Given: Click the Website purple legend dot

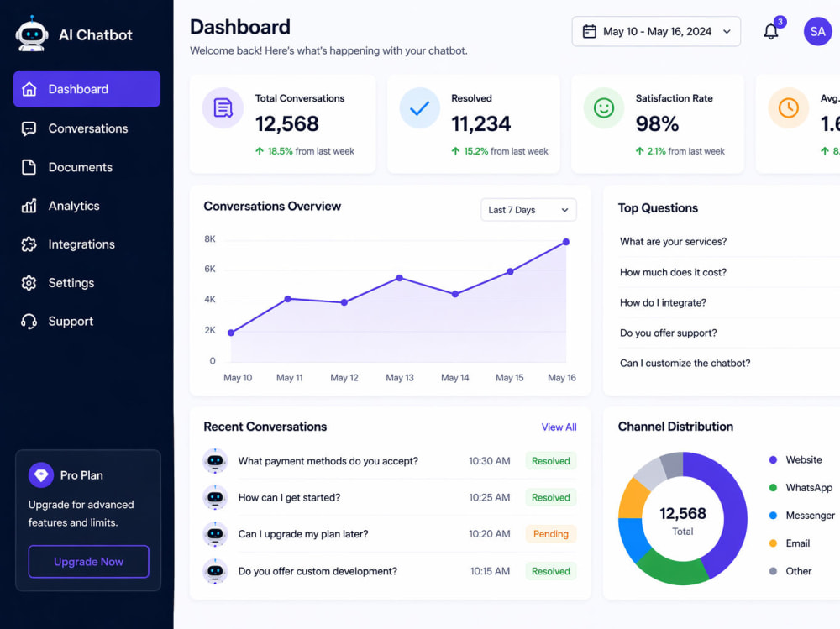Looking at the screenshot, I should pyautogui.click(x=773, y=459).
